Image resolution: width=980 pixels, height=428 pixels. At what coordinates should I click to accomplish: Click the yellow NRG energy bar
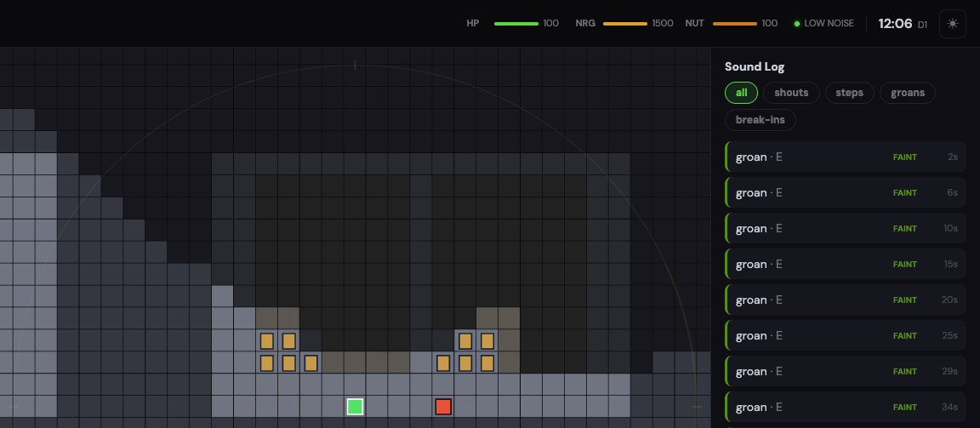(625, 24)
